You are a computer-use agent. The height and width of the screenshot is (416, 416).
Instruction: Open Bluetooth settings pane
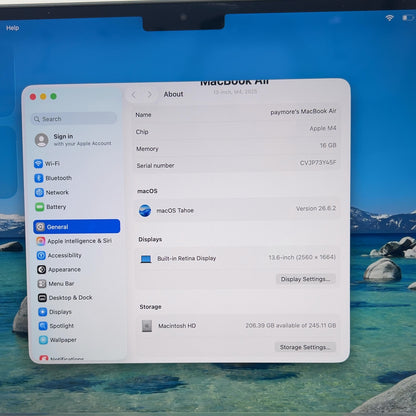click(x=53, y=178)
